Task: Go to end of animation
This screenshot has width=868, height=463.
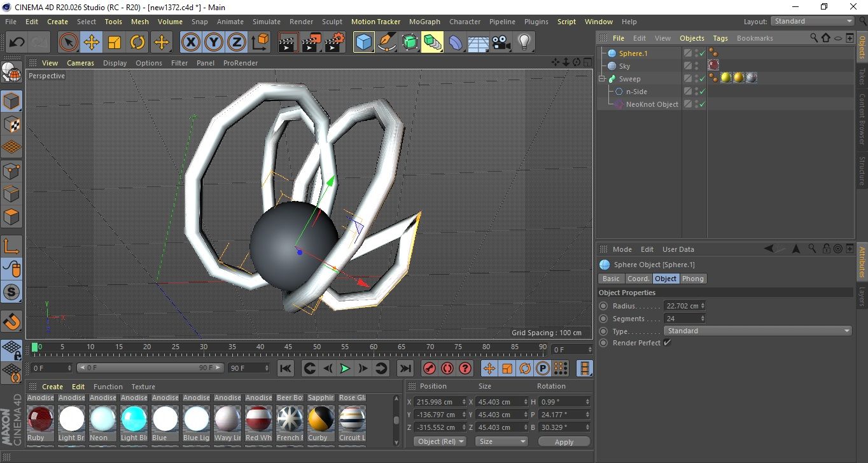Action: click(x=405, y=368)
